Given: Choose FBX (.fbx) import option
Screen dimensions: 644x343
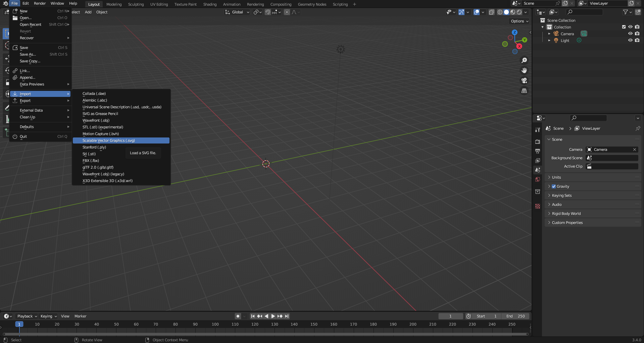Looking at the screenshot, I should point(121,161).
